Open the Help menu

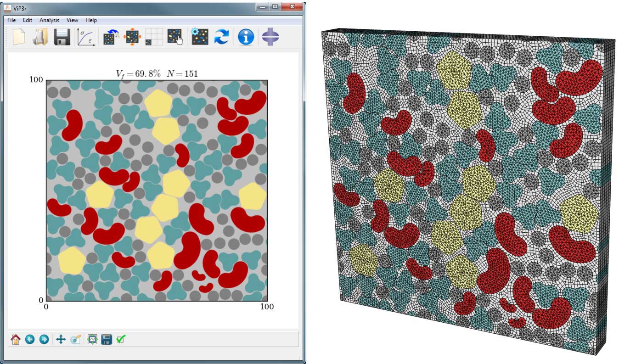[91, 20]
